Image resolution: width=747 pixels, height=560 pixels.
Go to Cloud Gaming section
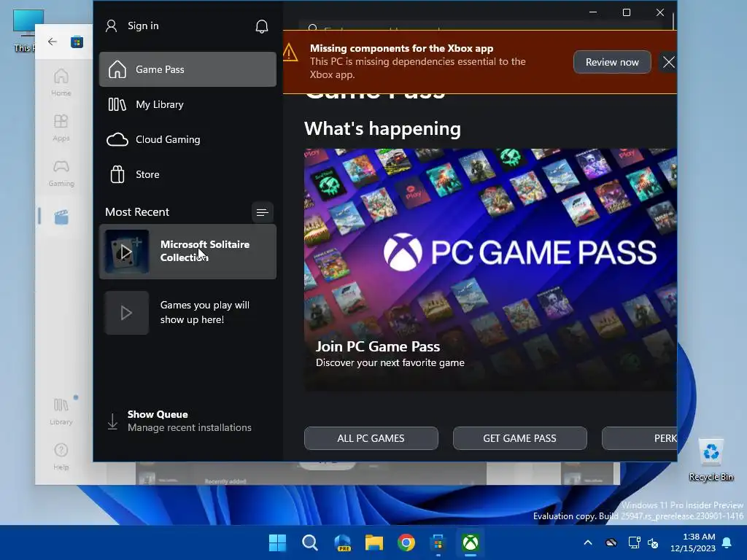coord(187,139)
